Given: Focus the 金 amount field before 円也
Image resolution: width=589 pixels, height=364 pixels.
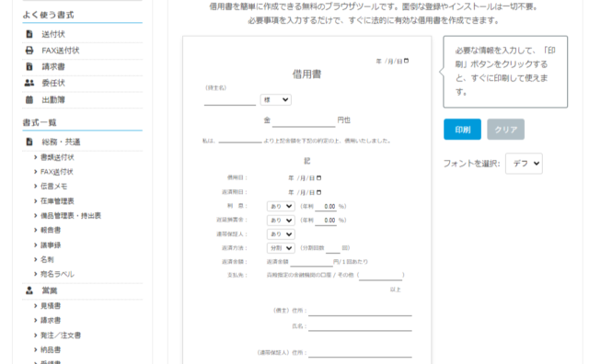Looking at the screenshot, I should 304,121.
